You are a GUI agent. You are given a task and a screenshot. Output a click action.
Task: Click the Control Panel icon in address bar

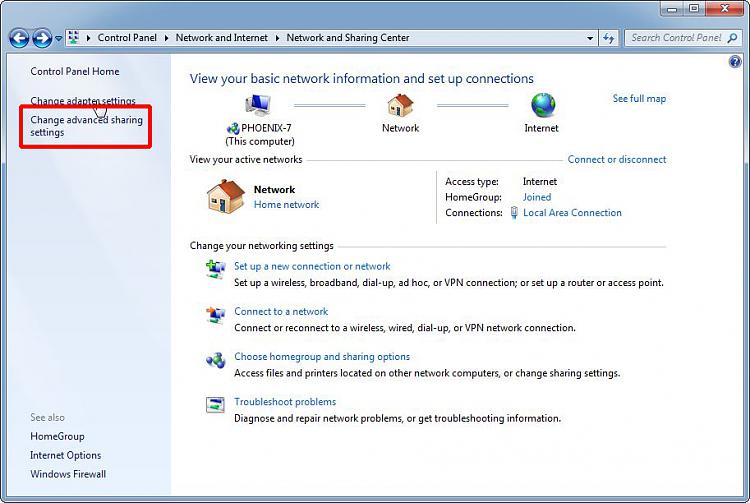(73, 37)
